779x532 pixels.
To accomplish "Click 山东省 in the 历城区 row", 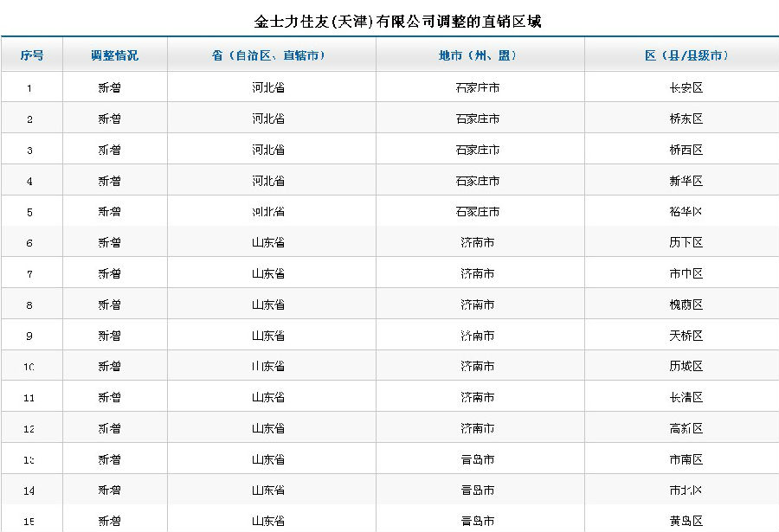I will click(x=268, y=366).
